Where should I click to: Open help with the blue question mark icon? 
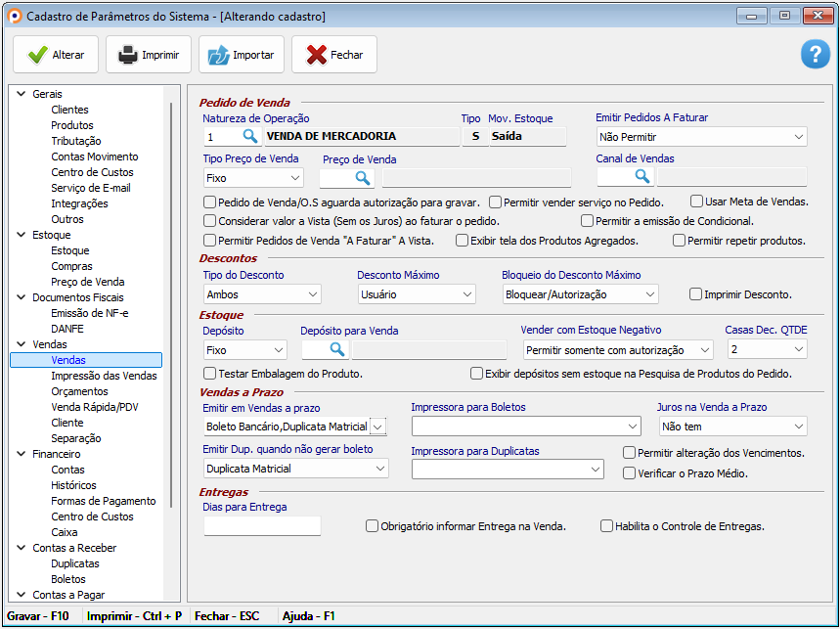click(815, 55)
